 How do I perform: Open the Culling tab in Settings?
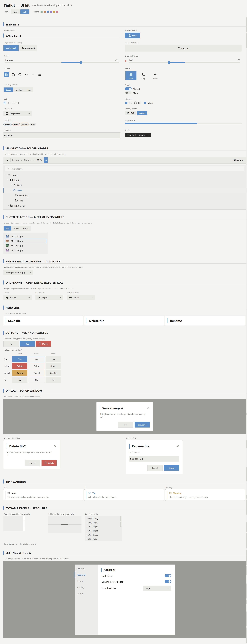click(81, 587)
